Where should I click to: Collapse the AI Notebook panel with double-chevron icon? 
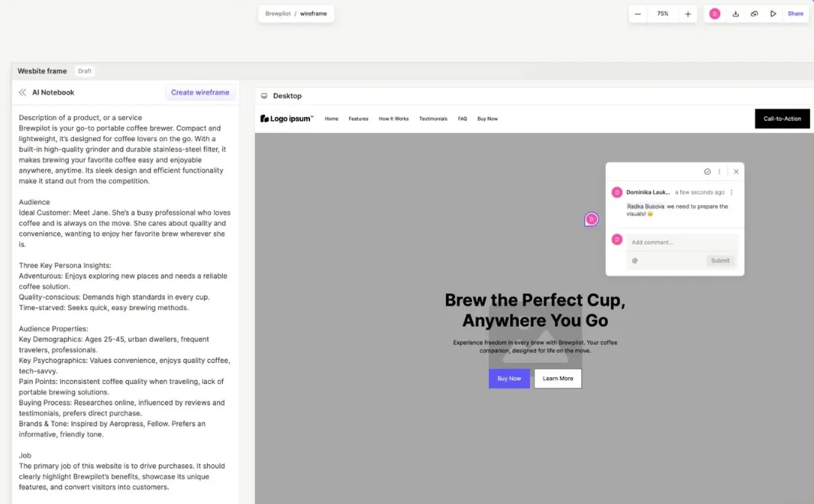tap(22, 92)
